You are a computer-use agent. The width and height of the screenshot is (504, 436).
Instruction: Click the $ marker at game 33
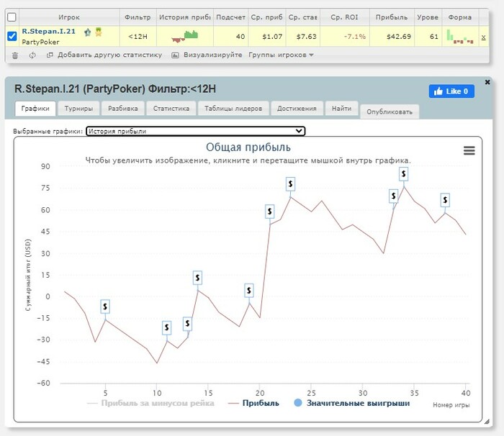tap(393, 196)
